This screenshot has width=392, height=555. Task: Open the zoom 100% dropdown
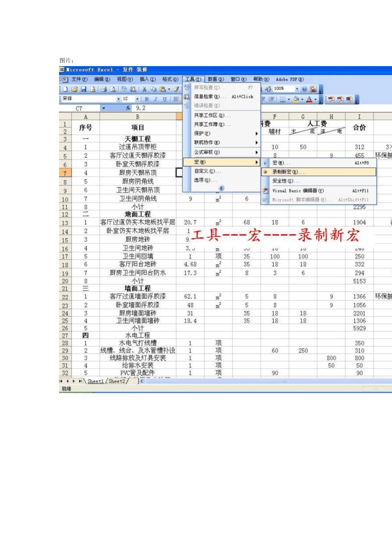point(297,89)
